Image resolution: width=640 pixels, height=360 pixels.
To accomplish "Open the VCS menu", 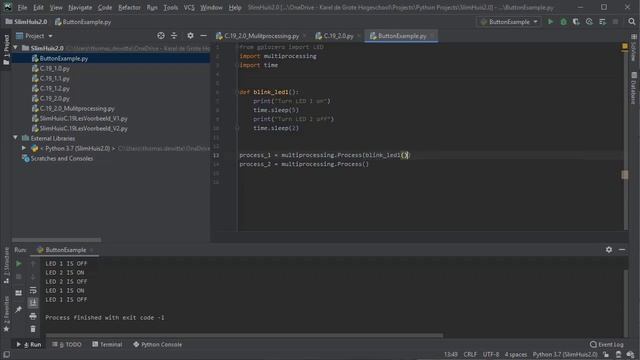I will click(189, 7).
